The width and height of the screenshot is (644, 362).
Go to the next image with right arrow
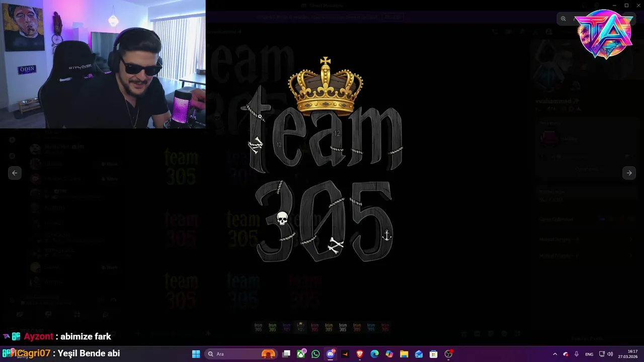629,173
